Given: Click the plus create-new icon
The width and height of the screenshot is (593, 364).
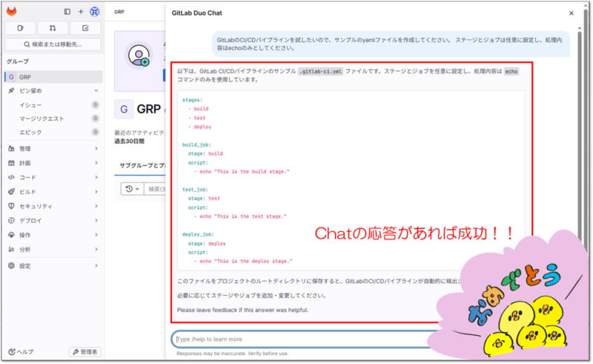Looking at the screenshot, I should [x=81, y=12].
